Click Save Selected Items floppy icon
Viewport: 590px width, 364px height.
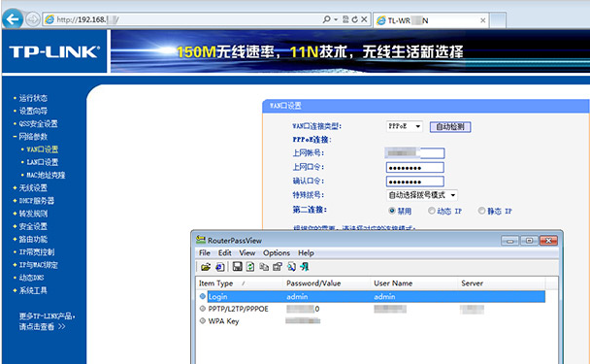pyautogui.click(x=237, y=267)
